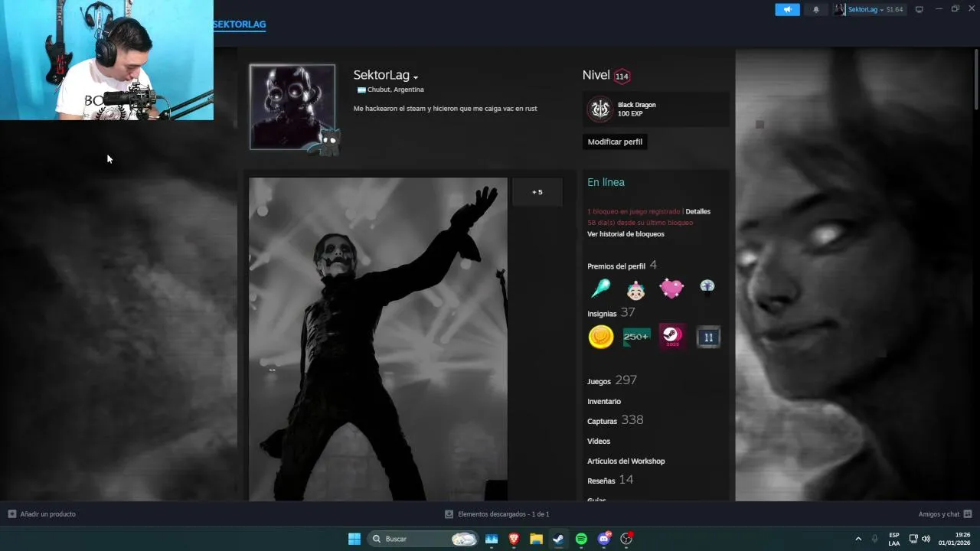The width and height of the screenshot is (980, 551).
Task: Open Amigos y chat panel
Action: 945,514
